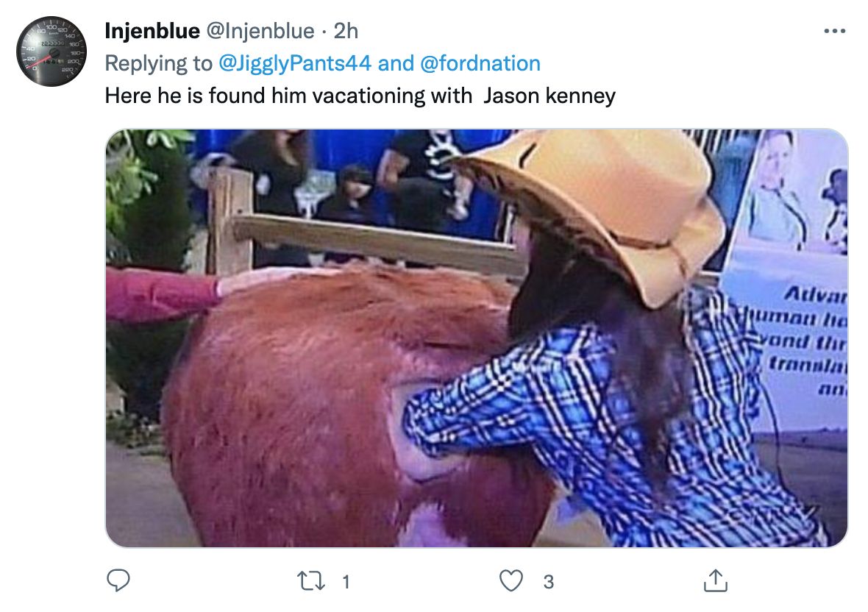The image size is (868, 612).
Task: Open the share tweet icon
Action: click(x=715, y=580)
